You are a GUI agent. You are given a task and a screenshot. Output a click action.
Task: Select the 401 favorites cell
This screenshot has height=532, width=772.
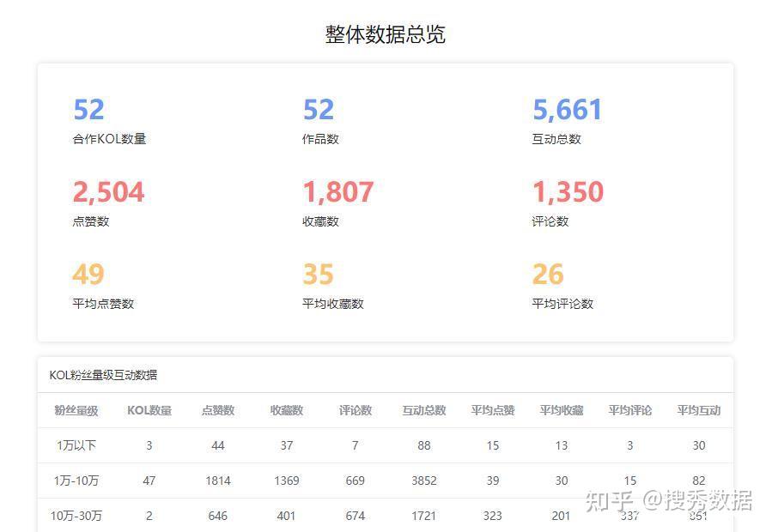287,516
